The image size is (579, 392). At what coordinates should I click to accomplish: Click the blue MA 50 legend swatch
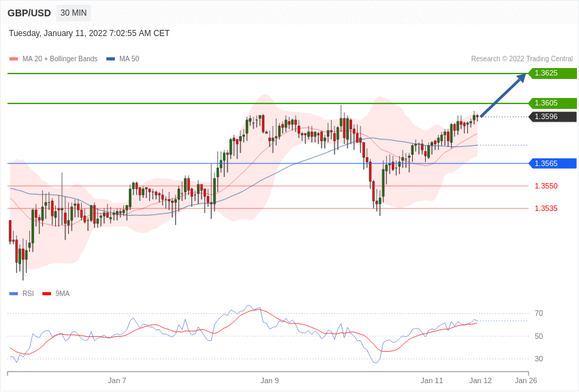tap(110, 59)
